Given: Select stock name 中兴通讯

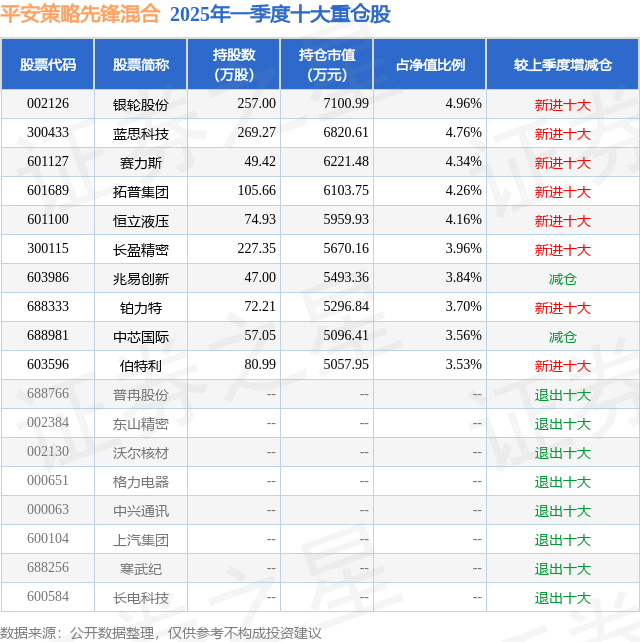Looking at the screenshot, I should (141, 512).
